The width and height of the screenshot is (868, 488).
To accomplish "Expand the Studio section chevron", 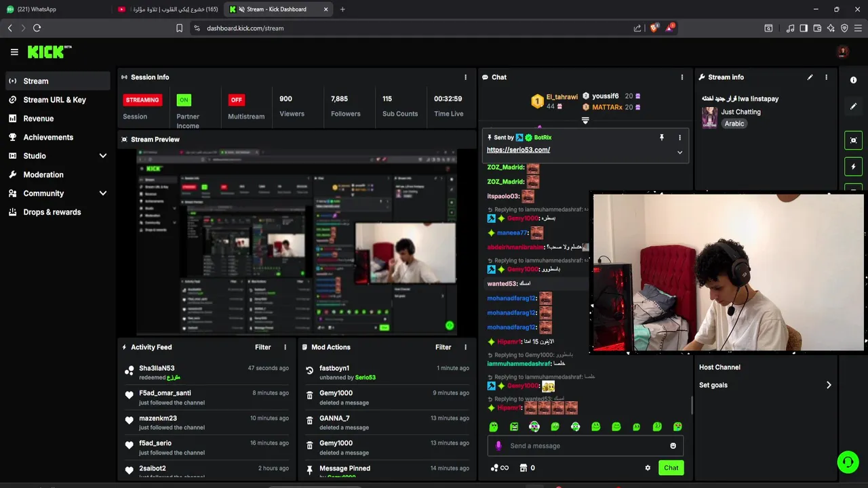I will click(103, 156).
